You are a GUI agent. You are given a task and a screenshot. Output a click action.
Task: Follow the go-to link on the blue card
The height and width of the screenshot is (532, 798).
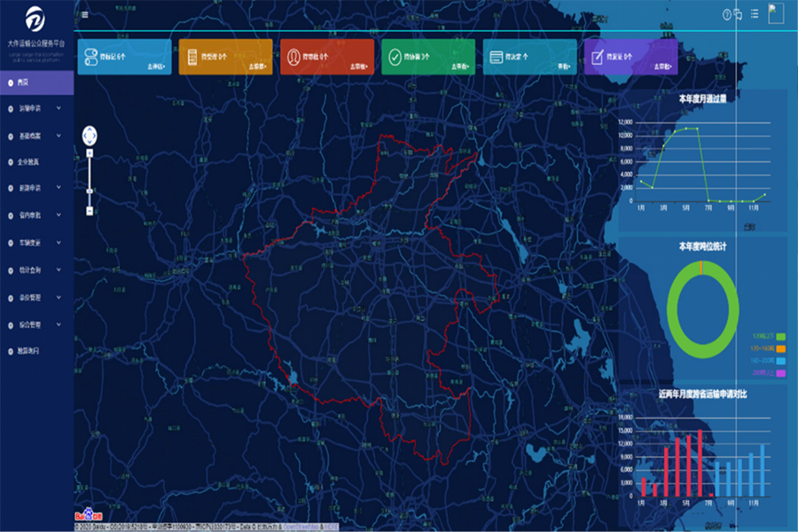click(157, 66)
